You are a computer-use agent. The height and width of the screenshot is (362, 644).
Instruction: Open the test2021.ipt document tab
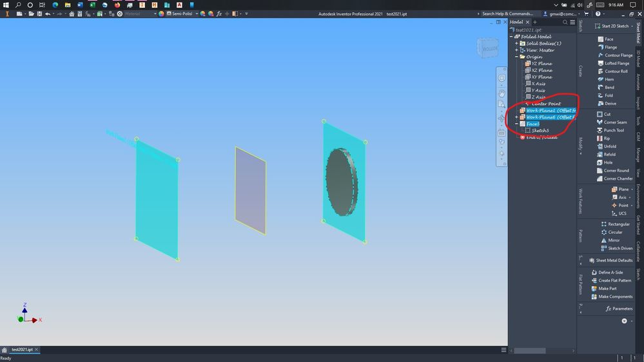point(22,350)
